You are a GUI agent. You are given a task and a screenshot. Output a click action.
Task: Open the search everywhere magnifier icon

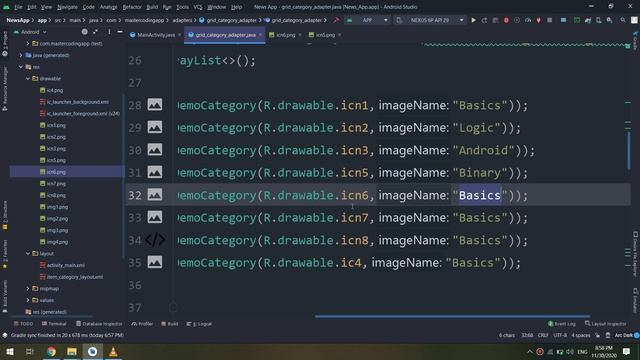(x=623, y=20)
